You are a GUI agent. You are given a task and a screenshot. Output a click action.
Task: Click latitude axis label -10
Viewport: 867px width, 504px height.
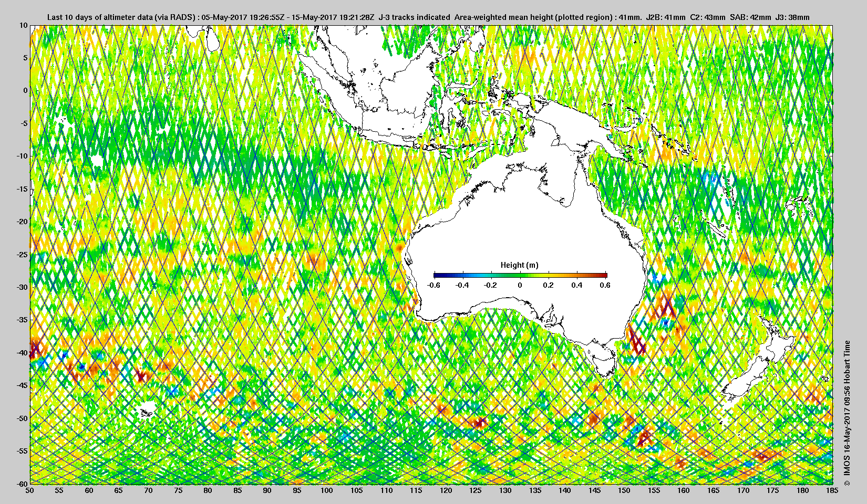[22, 156]
